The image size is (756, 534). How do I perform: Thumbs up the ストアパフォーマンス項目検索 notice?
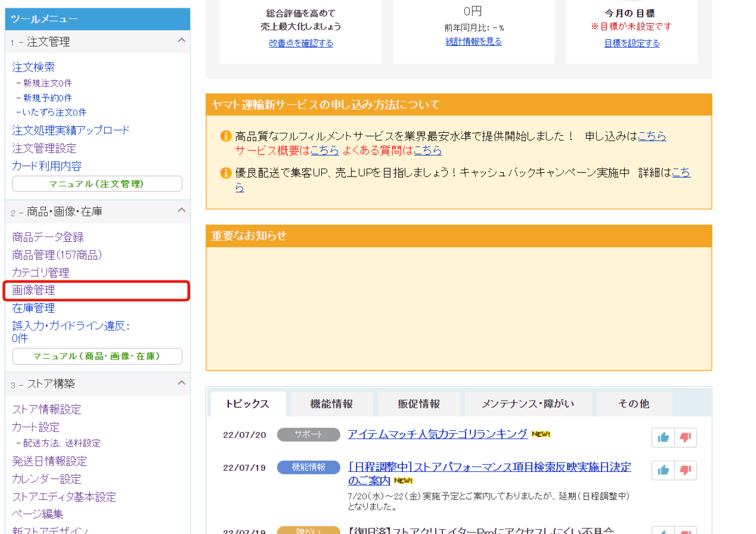point(663,470)
